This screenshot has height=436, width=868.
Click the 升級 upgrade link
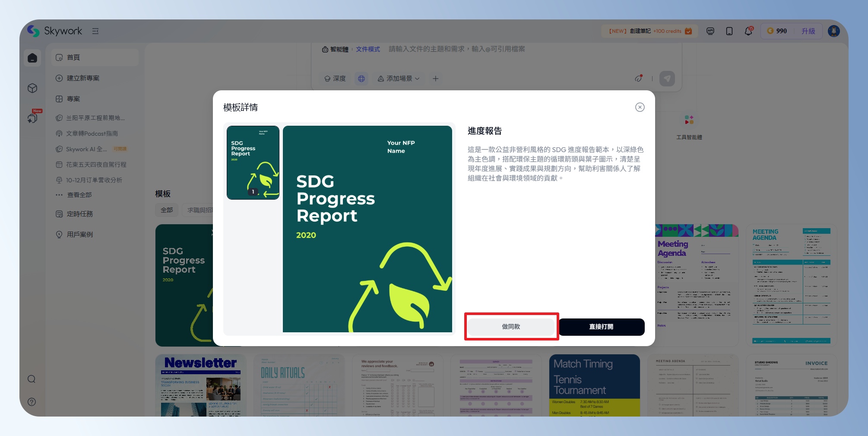808,31
